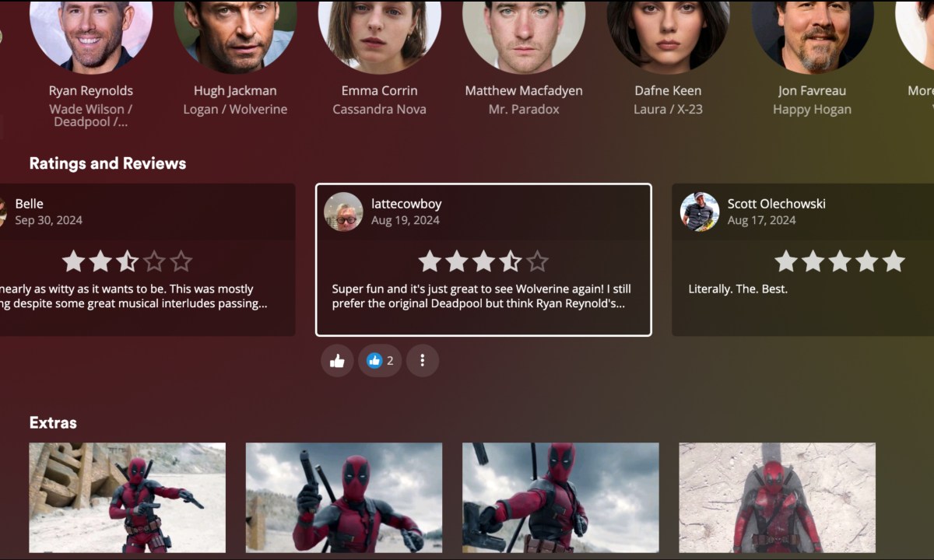Play the second extra with Deadpool raising gun

click(x=344, y=498)
